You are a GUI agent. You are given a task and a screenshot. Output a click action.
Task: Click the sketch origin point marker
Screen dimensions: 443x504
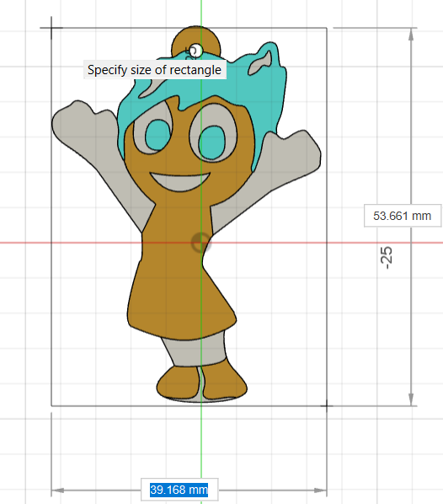201,243
